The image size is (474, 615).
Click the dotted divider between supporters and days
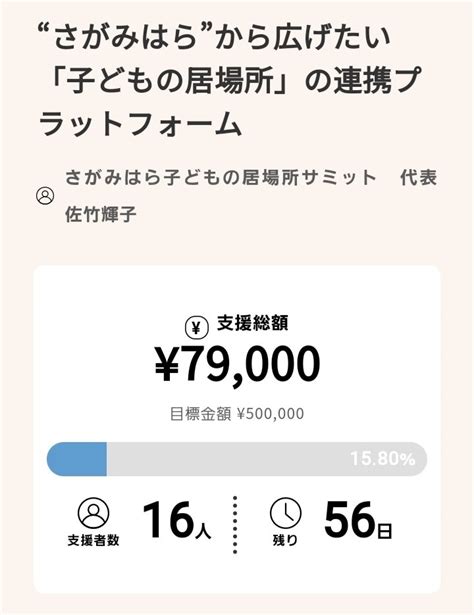[235, 524]
